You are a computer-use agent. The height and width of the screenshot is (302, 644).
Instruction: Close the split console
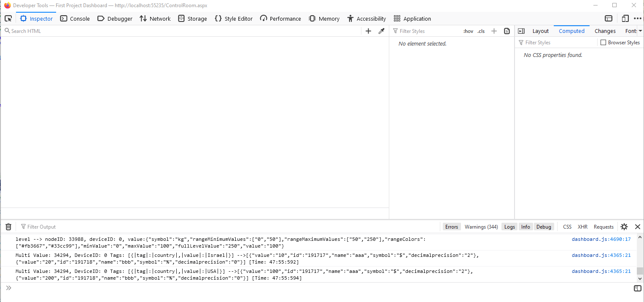click(x=637, y=227)
